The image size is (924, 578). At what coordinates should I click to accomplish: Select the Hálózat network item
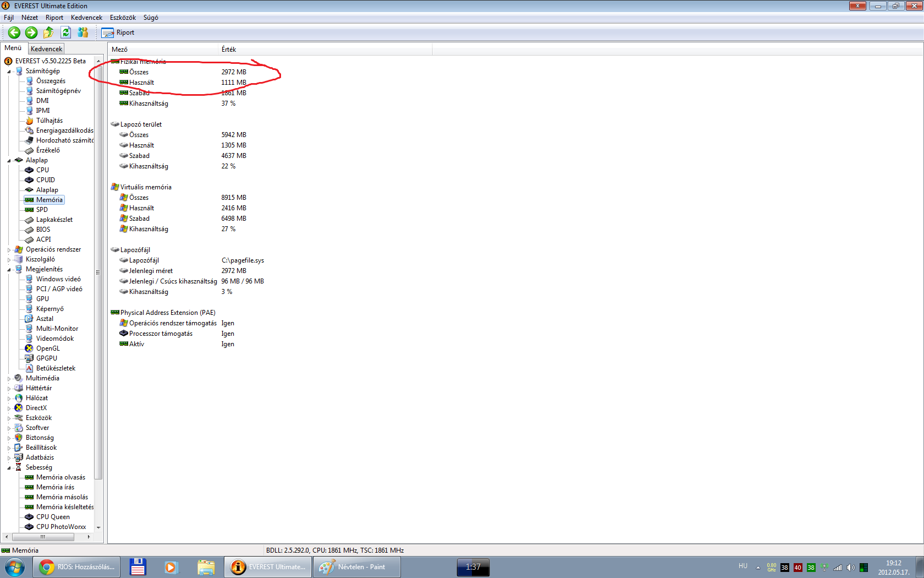[x=36, y=398]
